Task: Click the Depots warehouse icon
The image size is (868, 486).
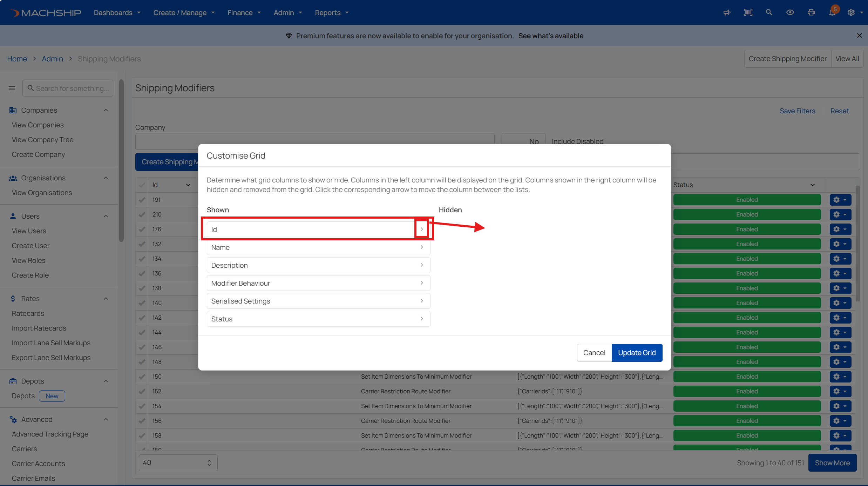Action: click(x=13, y=381)
